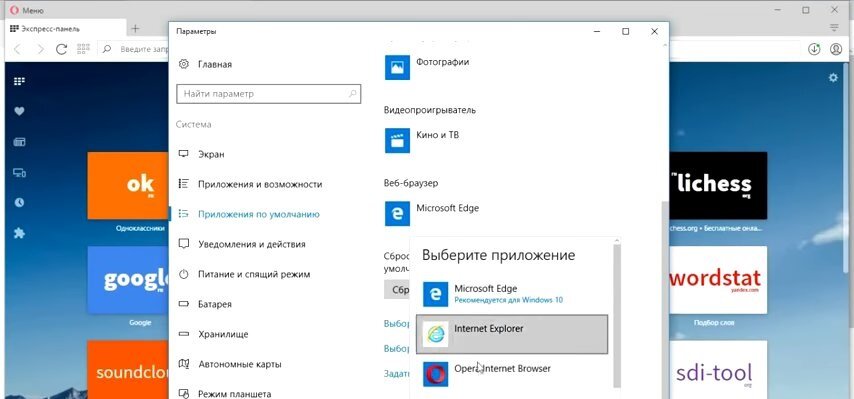Open Opera sidebar extensions puzzle icon
Image resolution: width=854 pixels, height=399 pixels.
19,234
